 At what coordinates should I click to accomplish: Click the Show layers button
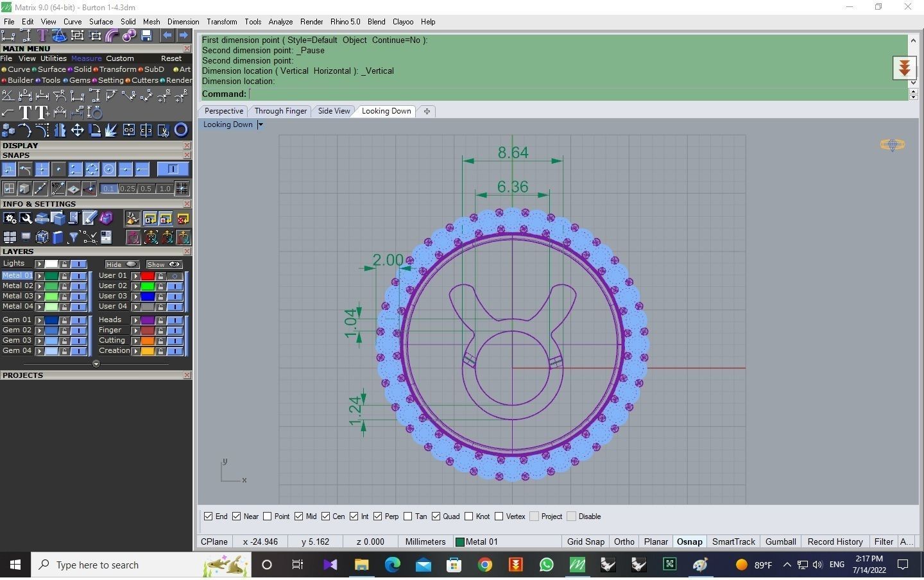164,264
